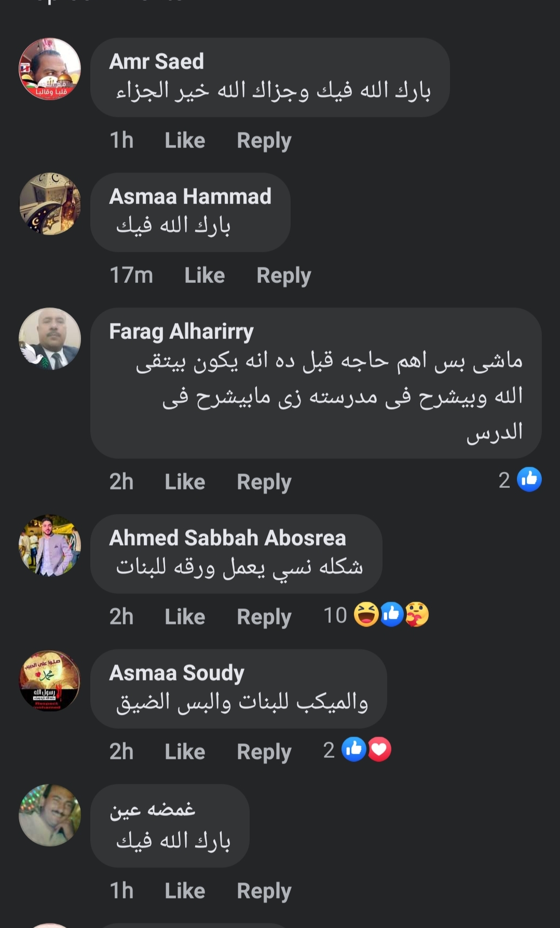Click the 17m timestamp on Asmaa Hammad's comment
560x928 pixels.
point(131,276)
